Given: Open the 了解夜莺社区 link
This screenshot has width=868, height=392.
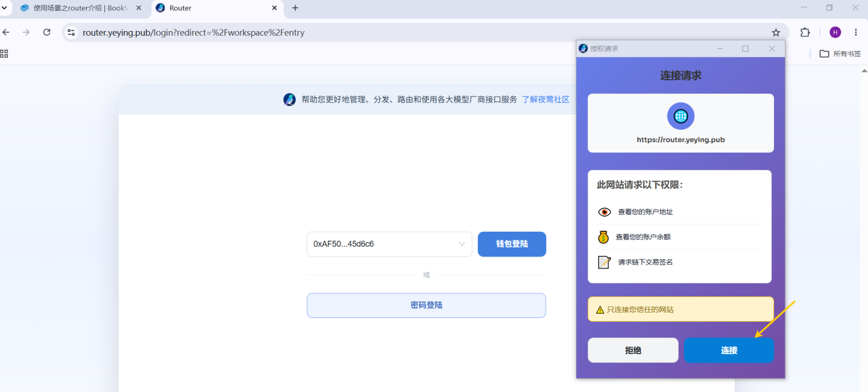Looking at the screenshot, I should [x=546, y=99].
